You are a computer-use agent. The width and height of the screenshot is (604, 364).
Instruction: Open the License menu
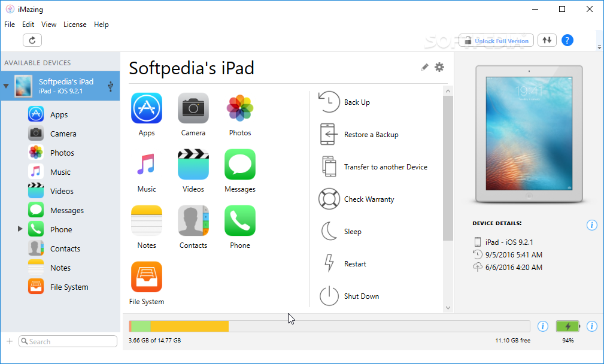75,25
